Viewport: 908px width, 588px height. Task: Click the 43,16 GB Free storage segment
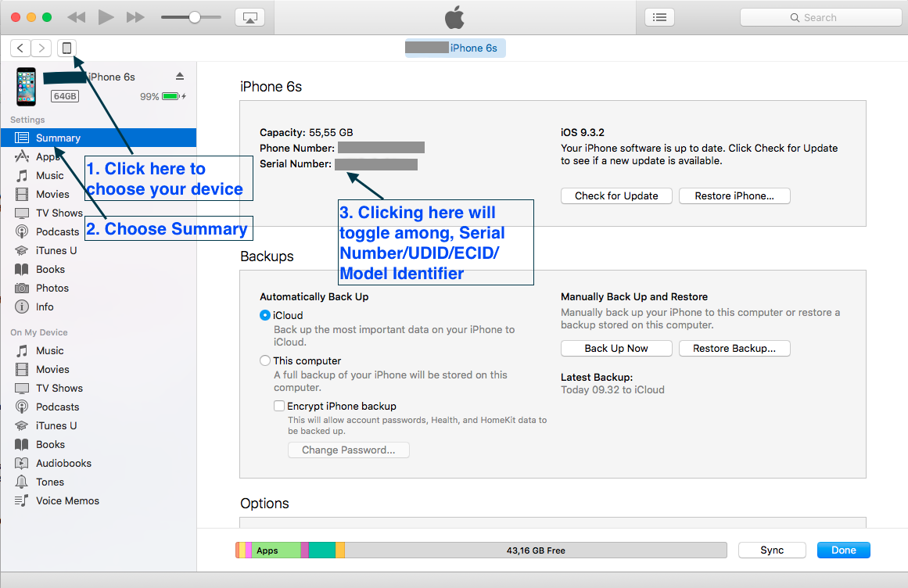pos(536,550)
